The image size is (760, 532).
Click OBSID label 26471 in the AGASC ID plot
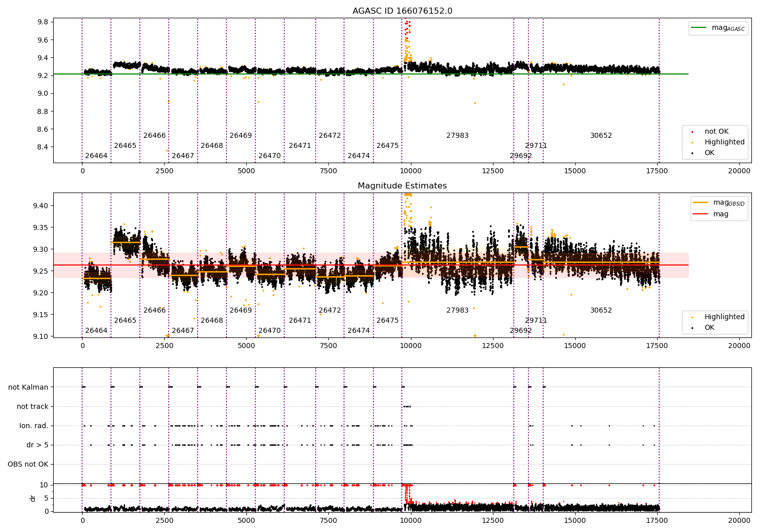point(300,146)
